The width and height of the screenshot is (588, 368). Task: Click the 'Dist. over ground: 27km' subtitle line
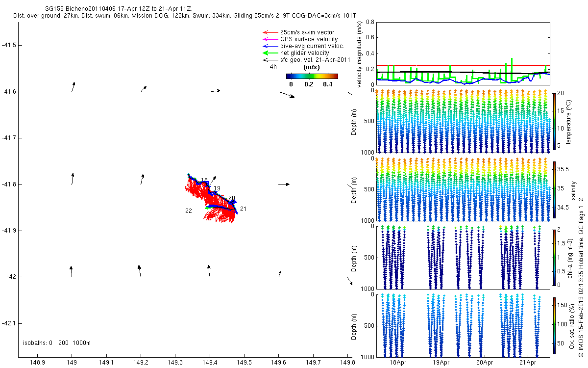[185, 16]
